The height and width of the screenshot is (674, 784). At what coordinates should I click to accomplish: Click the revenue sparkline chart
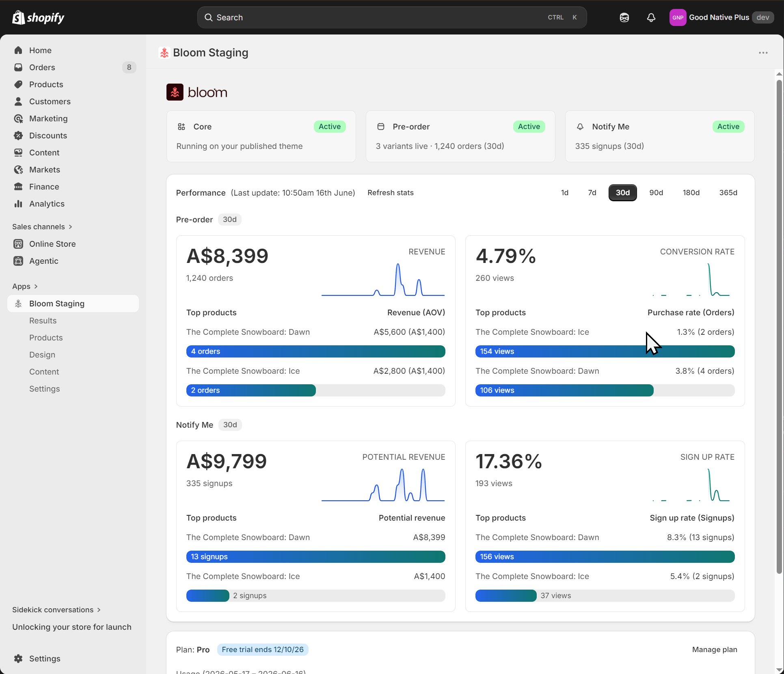[x=383, y=280]
